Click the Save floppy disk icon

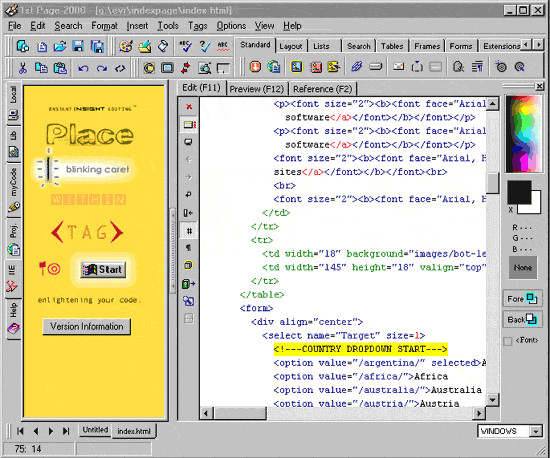click(78, 46)
